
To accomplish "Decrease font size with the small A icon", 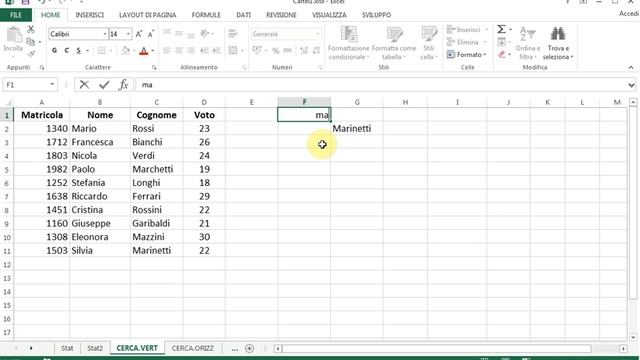I will click(x=151, y=34).
